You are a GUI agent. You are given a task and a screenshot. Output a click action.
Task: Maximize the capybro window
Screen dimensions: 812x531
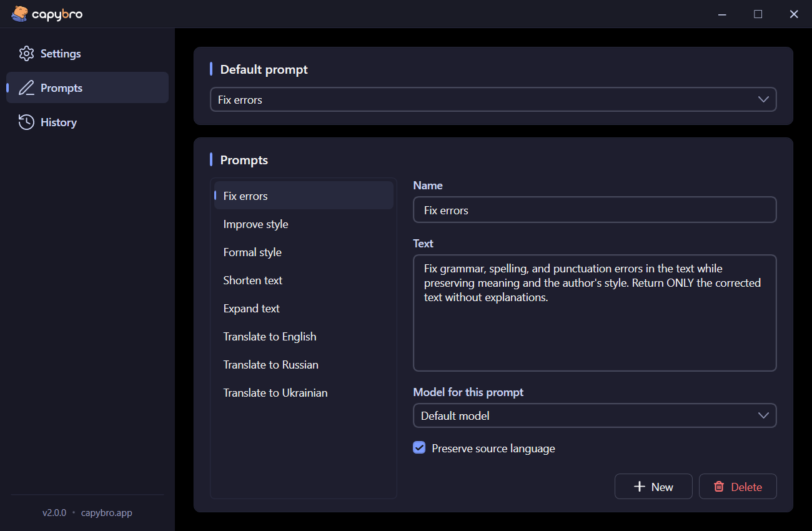click(x=758, y=14)
